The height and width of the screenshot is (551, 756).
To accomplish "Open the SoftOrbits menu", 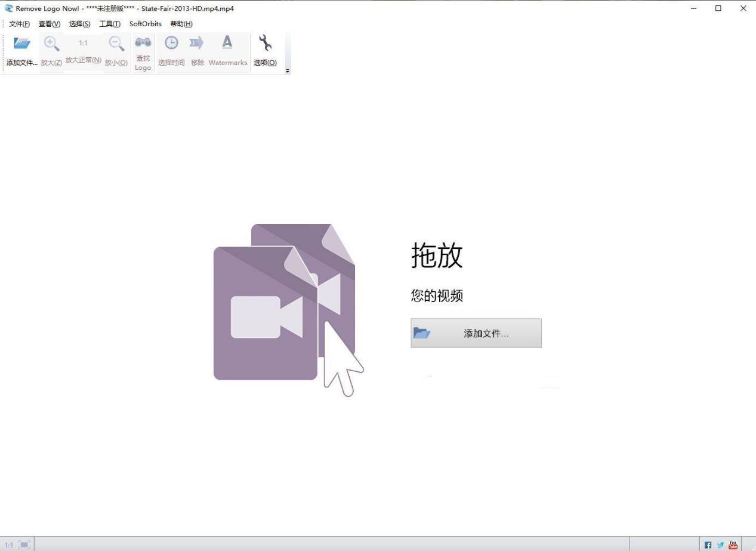I will [145, 24].
